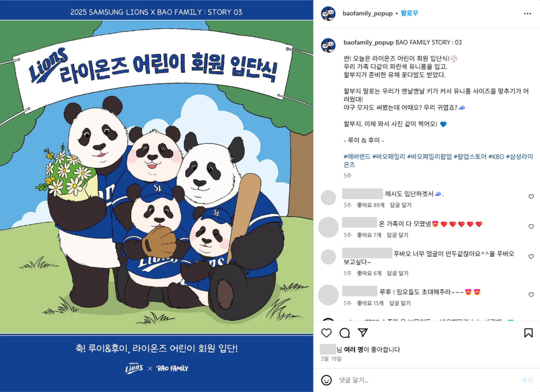Like the 온 가족이 다 모였넹 comment

(x=531, y=227)
